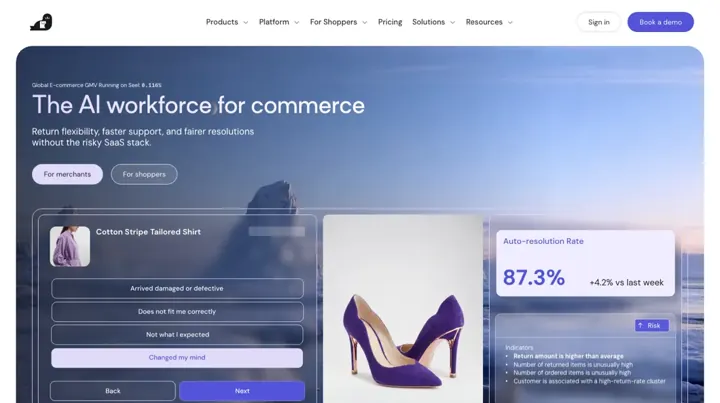
Task: Click 'Number of ordered items is unusually high'
Action: [572, 373]
